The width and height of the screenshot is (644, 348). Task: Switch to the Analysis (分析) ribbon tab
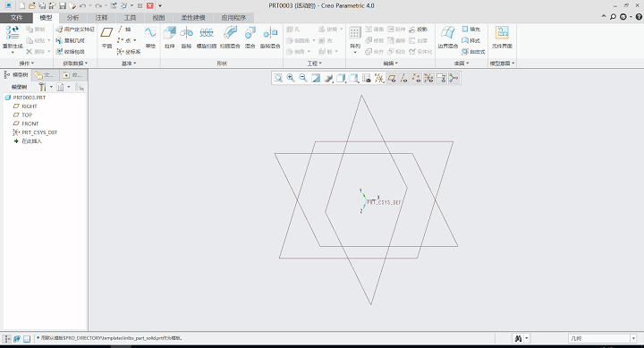72,18
